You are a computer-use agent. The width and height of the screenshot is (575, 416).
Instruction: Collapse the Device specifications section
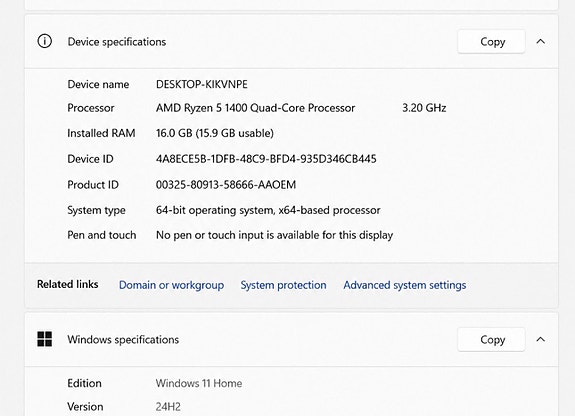click(x=541, y=41)
